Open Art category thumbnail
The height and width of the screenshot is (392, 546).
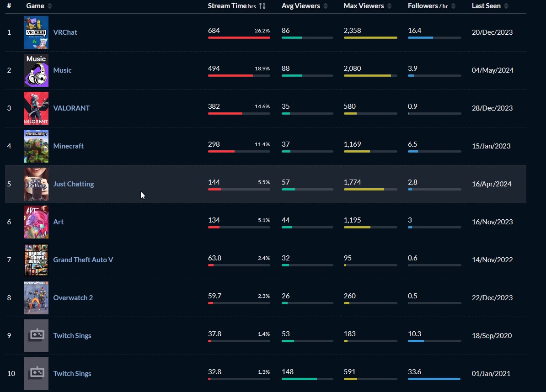[x=36, y=222]
